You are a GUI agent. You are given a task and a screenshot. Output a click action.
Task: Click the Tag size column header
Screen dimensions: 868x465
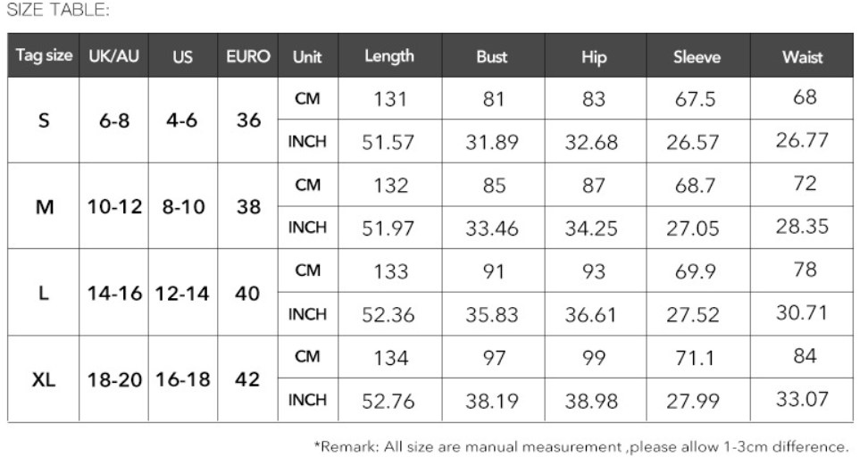pos(44,55)
